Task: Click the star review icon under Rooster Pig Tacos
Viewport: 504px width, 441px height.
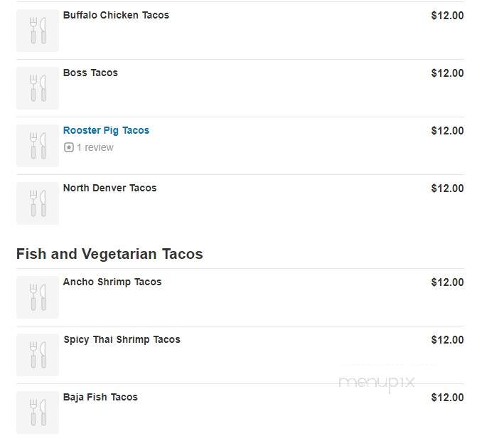Action: [69, 147]
